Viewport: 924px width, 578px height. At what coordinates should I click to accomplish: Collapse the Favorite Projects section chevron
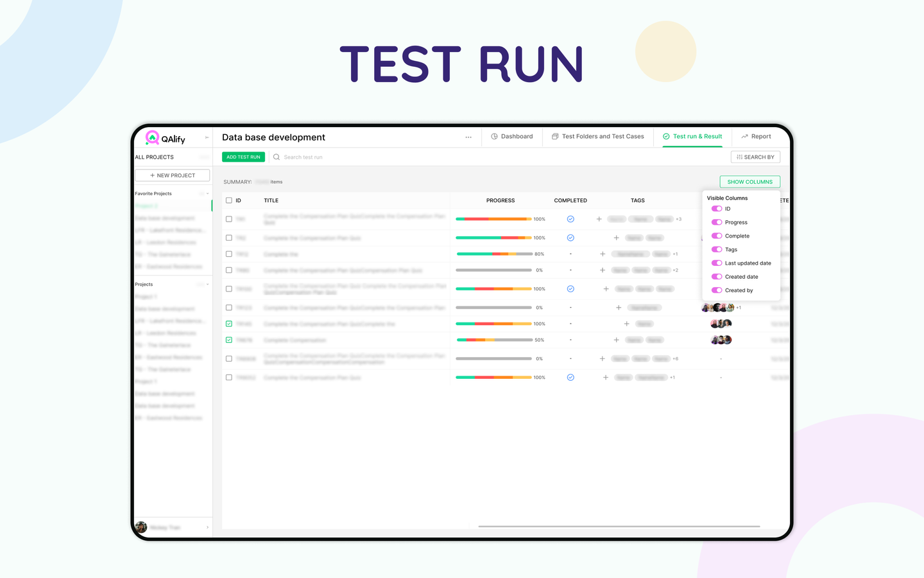(x=207, y=193)
